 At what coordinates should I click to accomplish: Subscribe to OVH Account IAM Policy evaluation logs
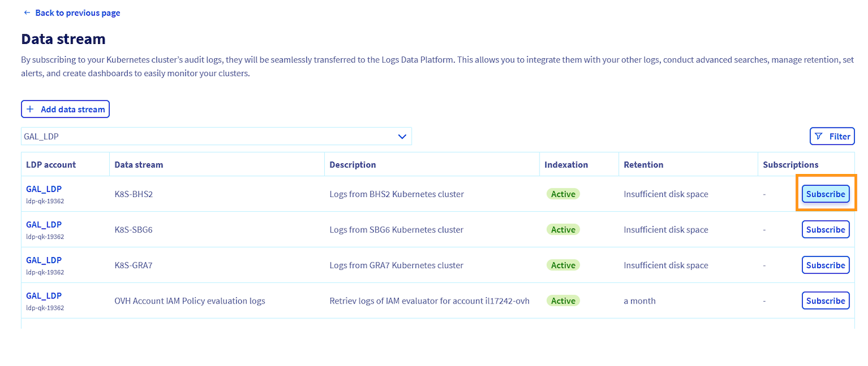[x=825, y=300]
